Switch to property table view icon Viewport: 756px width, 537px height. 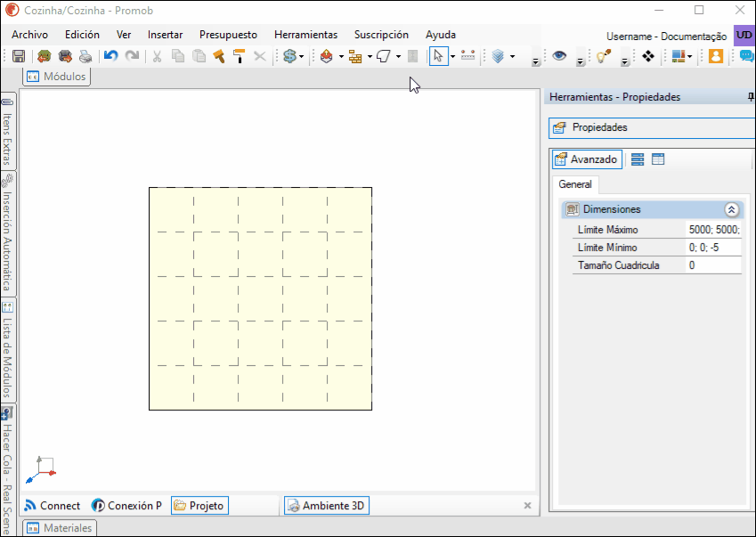click(x=658, y=159)
